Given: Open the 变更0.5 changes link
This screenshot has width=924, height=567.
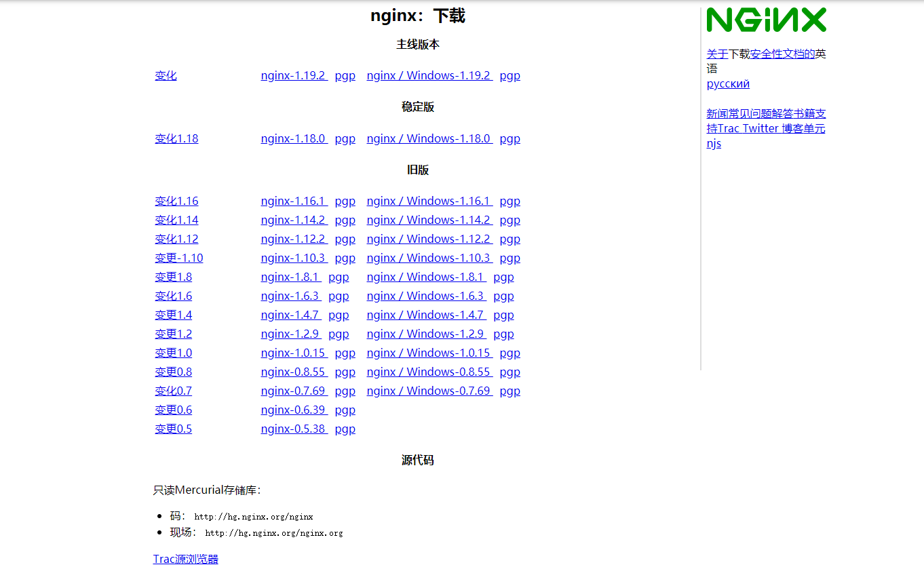Looking at the screenshot, I should click(x=173, y=429).
